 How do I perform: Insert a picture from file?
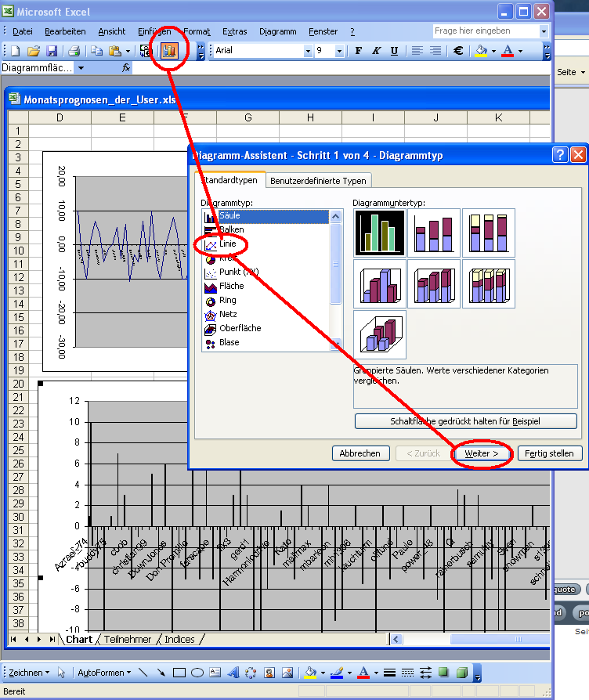click(287, 673)
